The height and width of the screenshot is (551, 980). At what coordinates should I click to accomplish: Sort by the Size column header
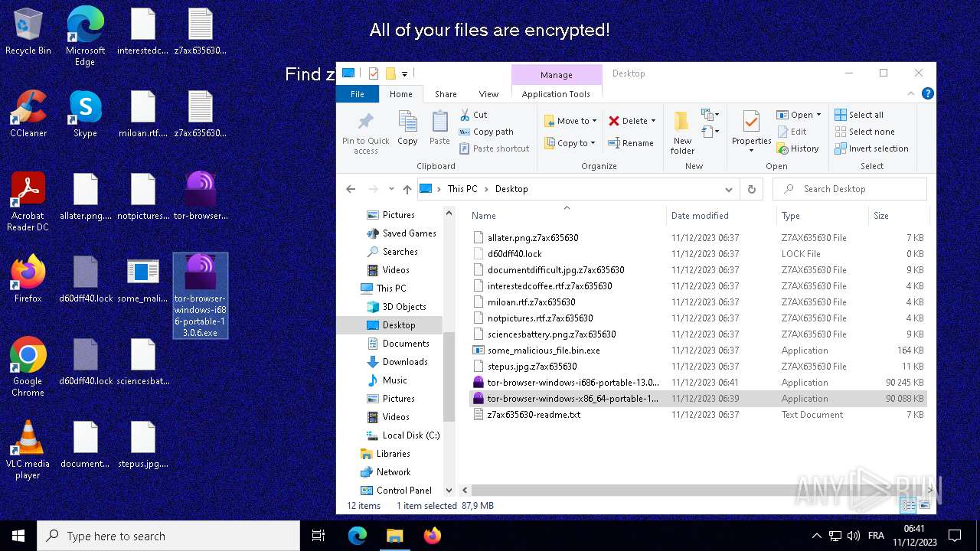898,216
